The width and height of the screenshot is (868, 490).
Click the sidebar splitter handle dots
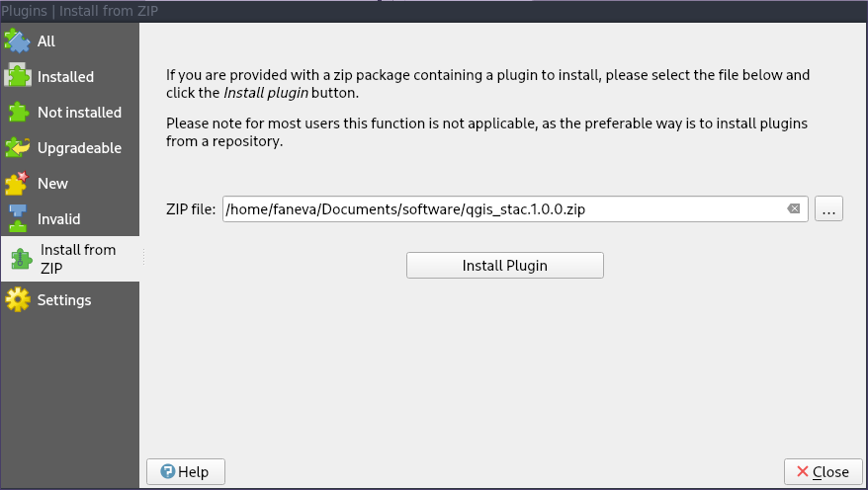pyautogui.click(x=144, y=257)
